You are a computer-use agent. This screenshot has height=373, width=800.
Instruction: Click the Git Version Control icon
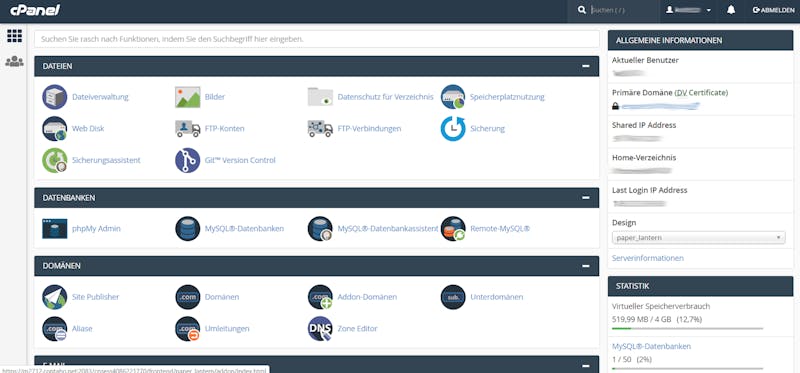coord(188,160)
